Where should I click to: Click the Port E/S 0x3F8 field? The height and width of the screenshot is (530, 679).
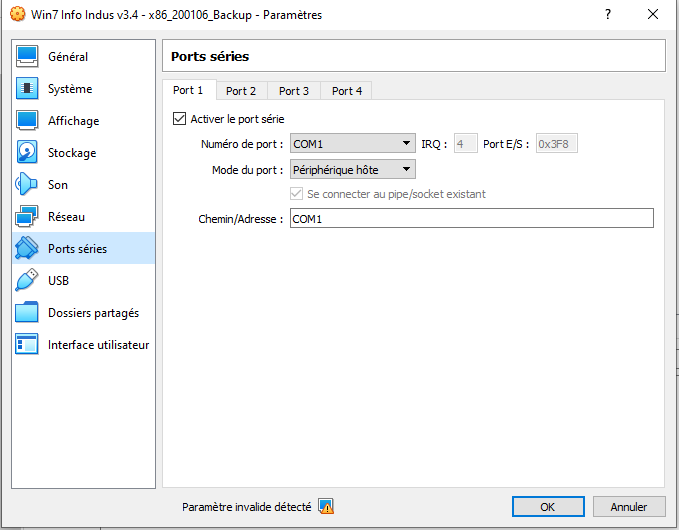[x=556, y=143]
